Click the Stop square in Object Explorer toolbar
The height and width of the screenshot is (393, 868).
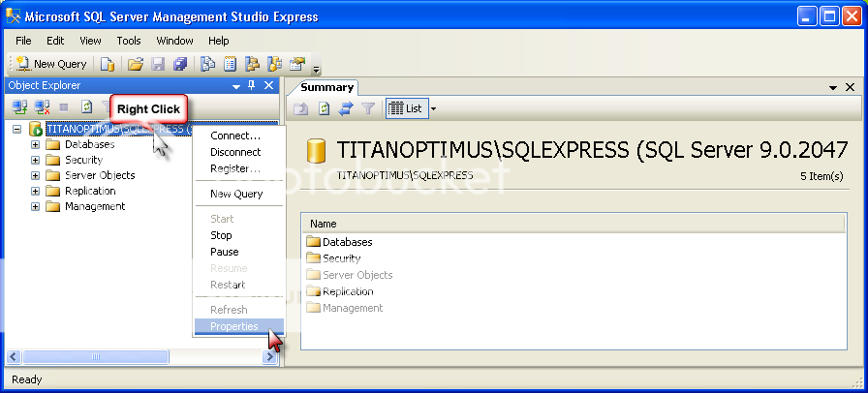64,107
